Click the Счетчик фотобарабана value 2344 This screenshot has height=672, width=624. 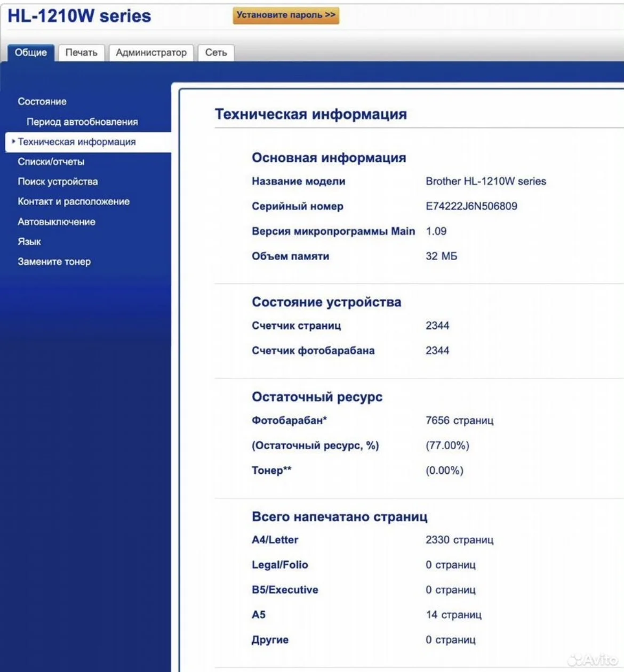pos(437,351)
